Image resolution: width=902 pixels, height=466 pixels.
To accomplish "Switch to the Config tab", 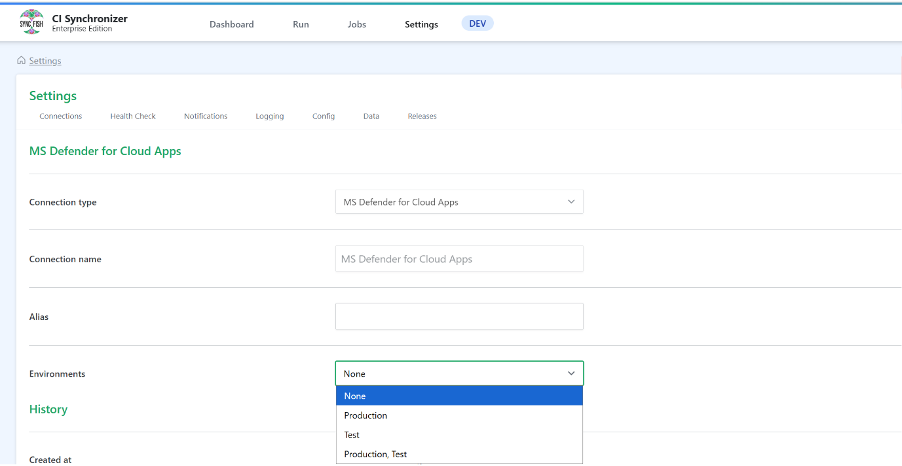I will tap(323, 116).
